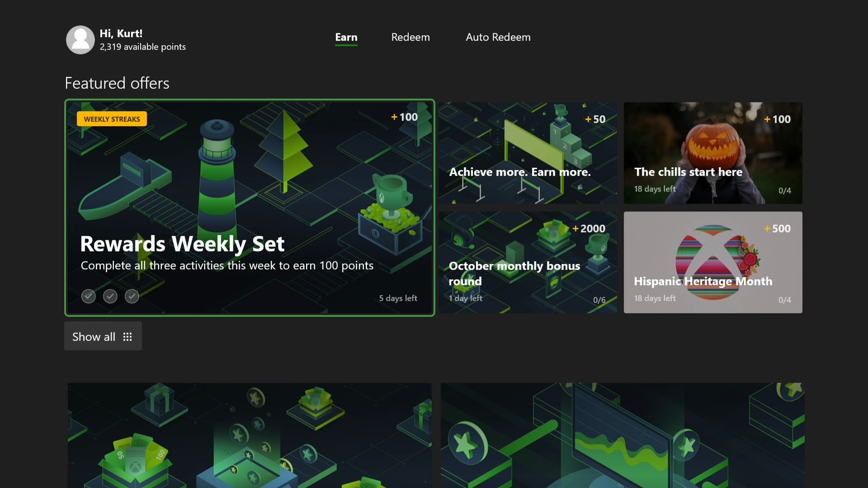Screen dimensions: 868x488
Task: Switch to the Redeem tab
Action: [x=410, y=37]
